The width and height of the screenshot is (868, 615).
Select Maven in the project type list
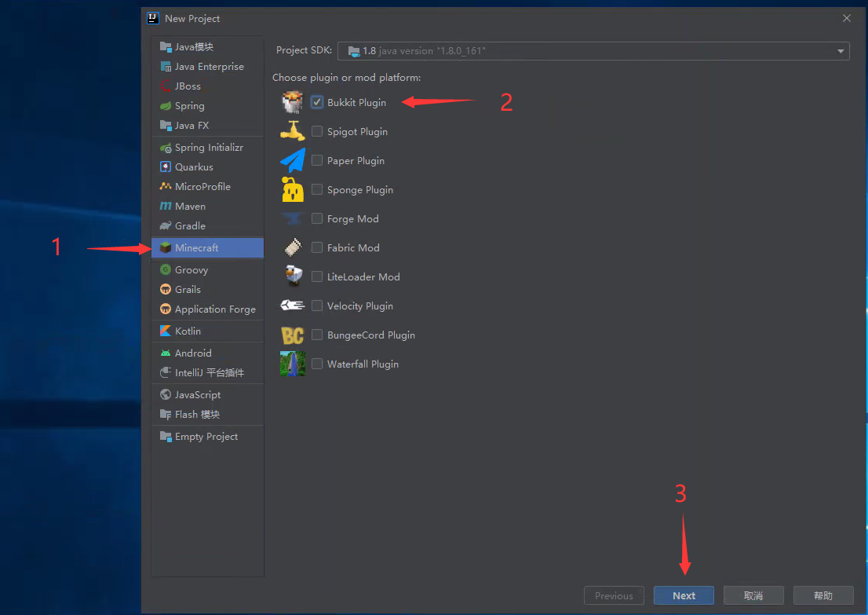pyautogui.click(x=190, y=207)
